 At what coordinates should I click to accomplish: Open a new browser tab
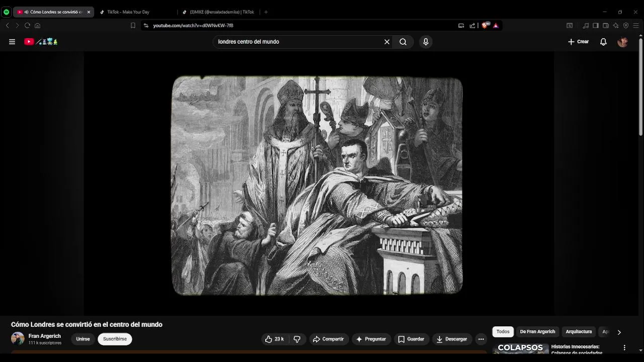point(266,12)
